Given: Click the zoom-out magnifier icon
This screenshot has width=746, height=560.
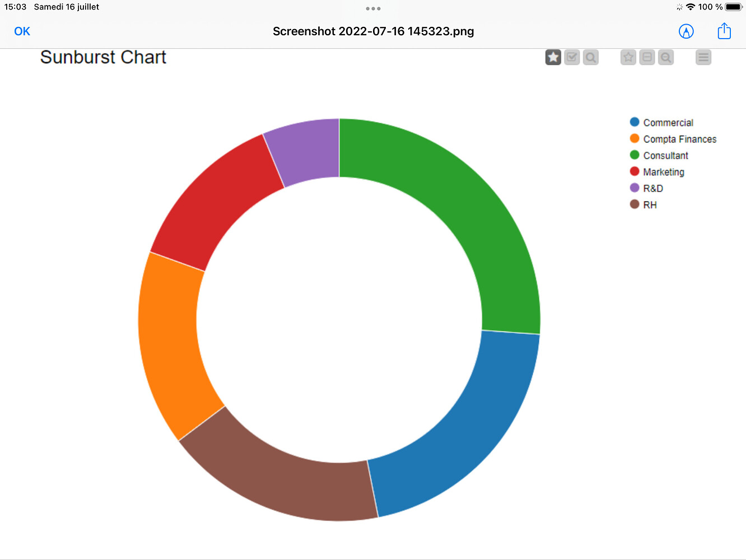Looking at the screenshot, I should click(666, 57).
